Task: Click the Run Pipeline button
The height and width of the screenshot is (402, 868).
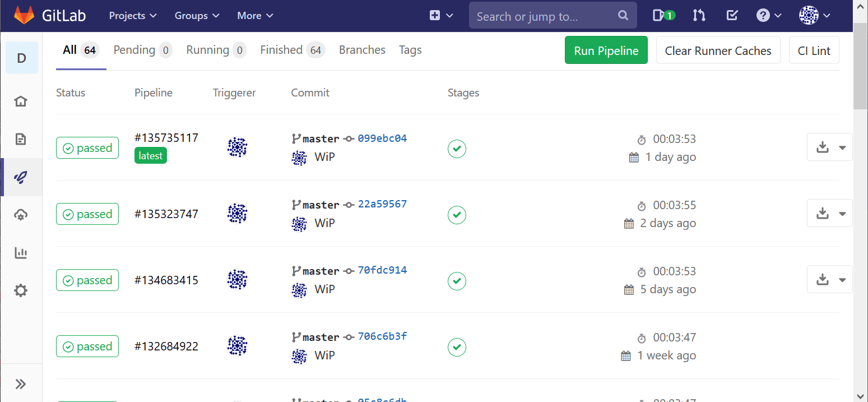Action: pos(606,50)
